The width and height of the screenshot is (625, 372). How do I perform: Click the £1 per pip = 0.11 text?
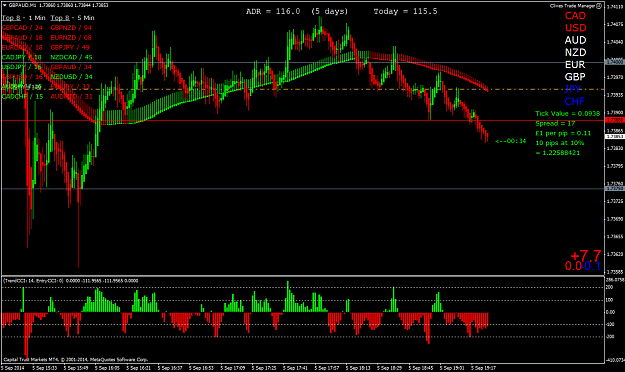coord(563,133)
